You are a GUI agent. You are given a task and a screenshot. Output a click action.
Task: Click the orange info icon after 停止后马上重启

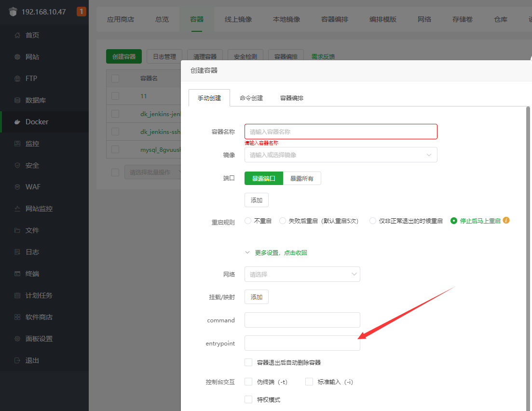pos(506,220)
